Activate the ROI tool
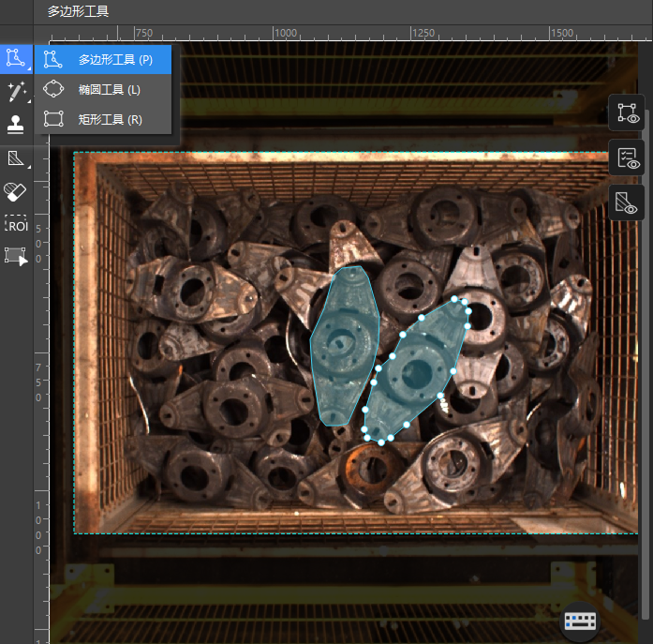 (15, 225)
